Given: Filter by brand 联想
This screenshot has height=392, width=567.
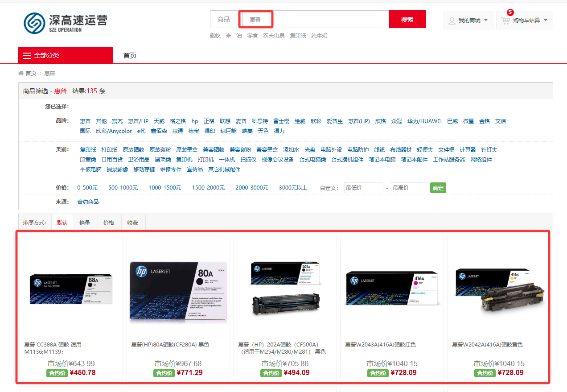Looking at the screenshot, I should tap(225, 121).
